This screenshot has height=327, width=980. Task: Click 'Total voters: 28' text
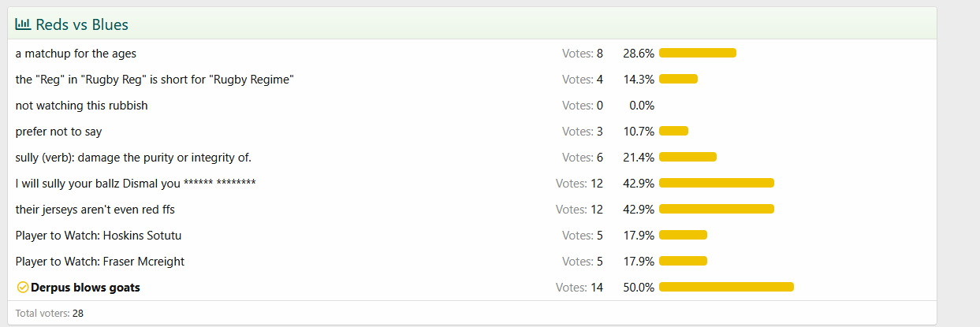(50, 313)
